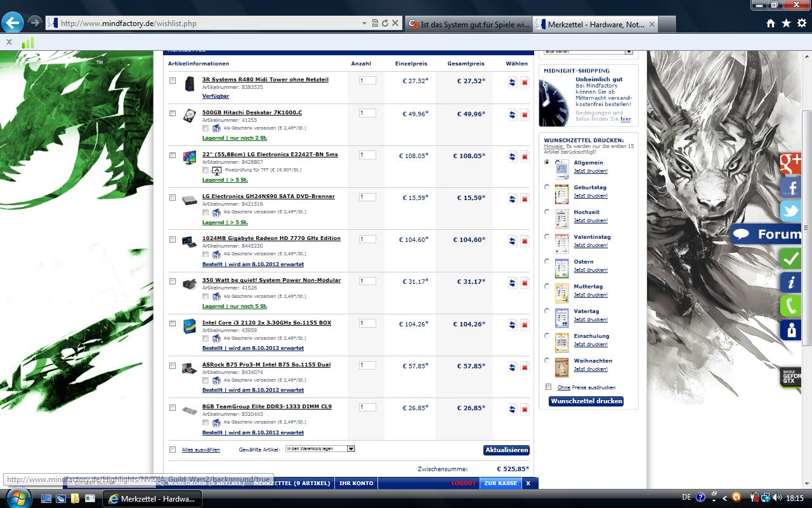Click the Aktualisieren button

[x=506, y=450]
